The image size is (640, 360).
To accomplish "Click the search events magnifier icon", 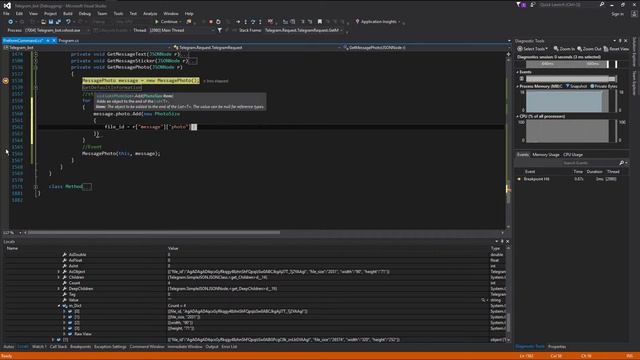I will (x=622, y=163).
